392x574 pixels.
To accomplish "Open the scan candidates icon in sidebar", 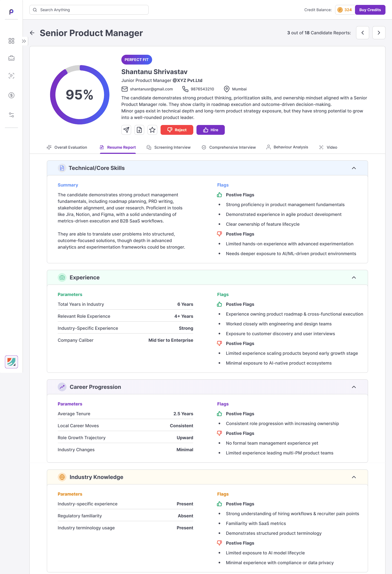I will click(x=11, y=76).
